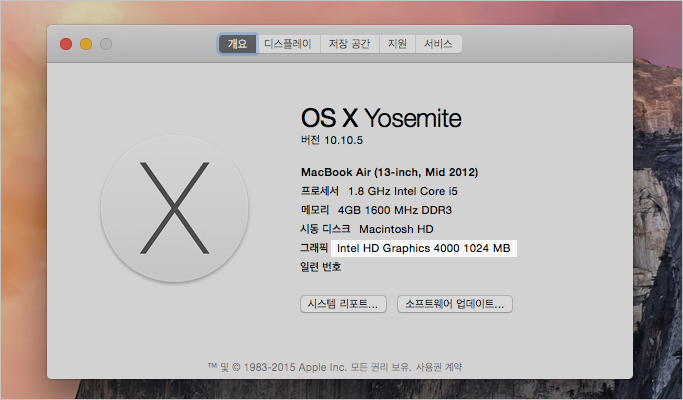Select the 개요 tab

(x=237, y=44)
